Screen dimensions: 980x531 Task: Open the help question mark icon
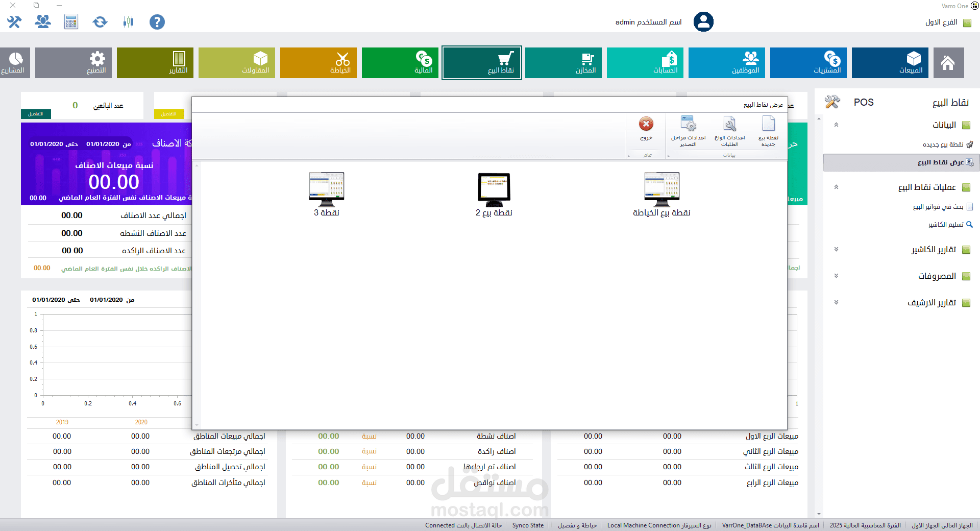click(x=157, y=22)
